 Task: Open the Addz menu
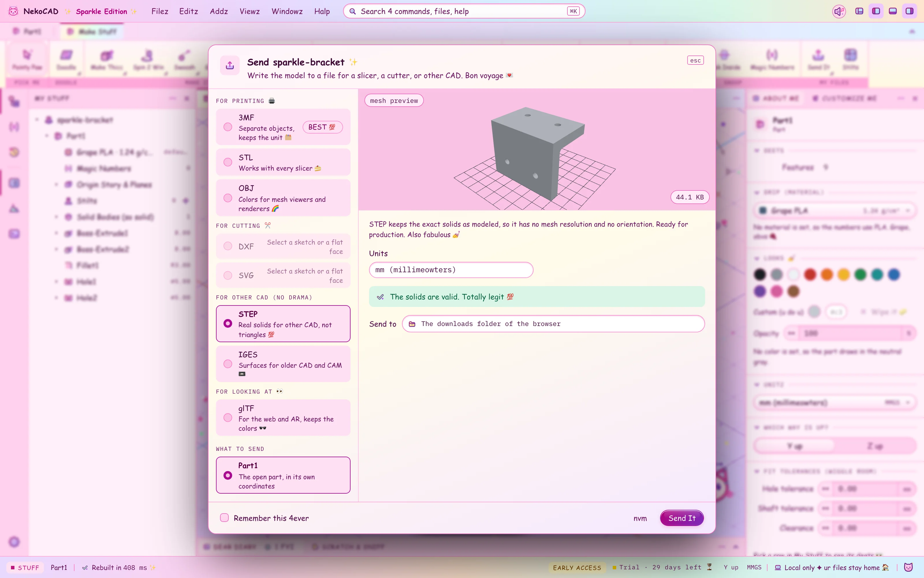219,12
